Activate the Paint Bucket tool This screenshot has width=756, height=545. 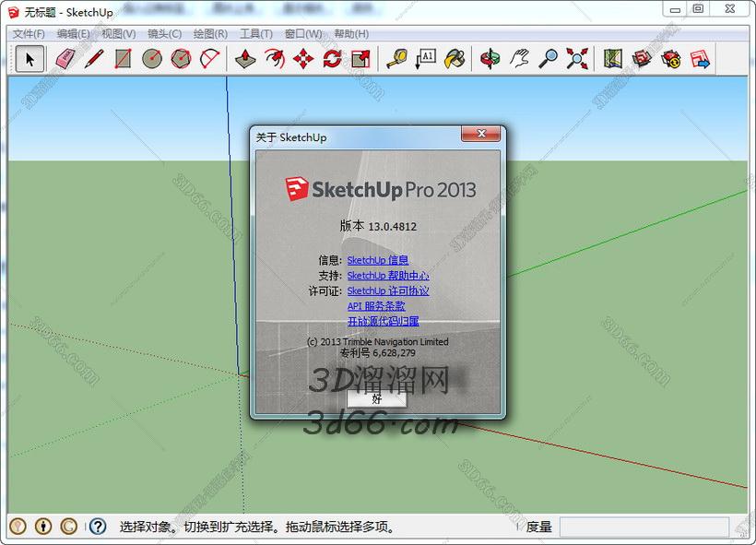coord(455,59)
